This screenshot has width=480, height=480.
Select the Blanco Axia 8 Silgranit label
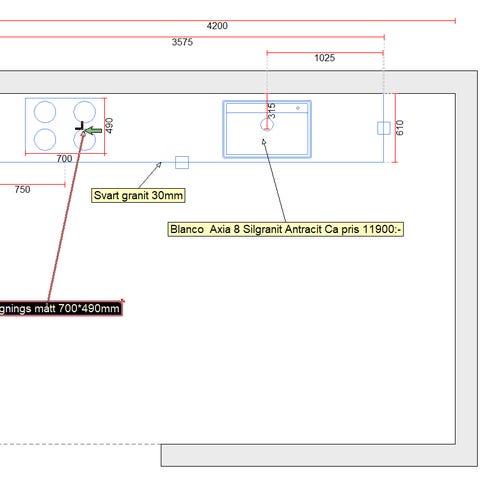pos(286,229)
